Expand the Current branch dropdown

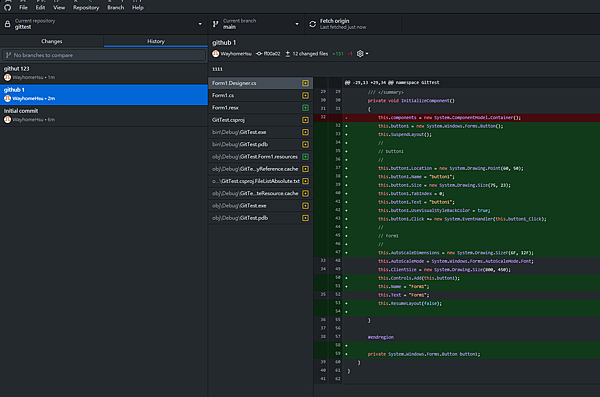[256, 24]
